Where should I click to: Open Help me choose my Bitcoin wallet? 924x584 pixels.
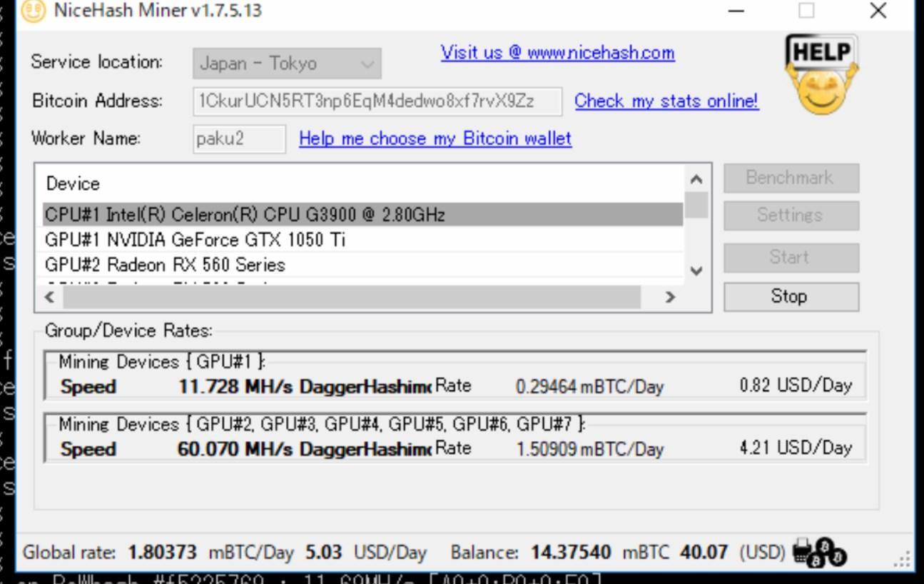435,139
